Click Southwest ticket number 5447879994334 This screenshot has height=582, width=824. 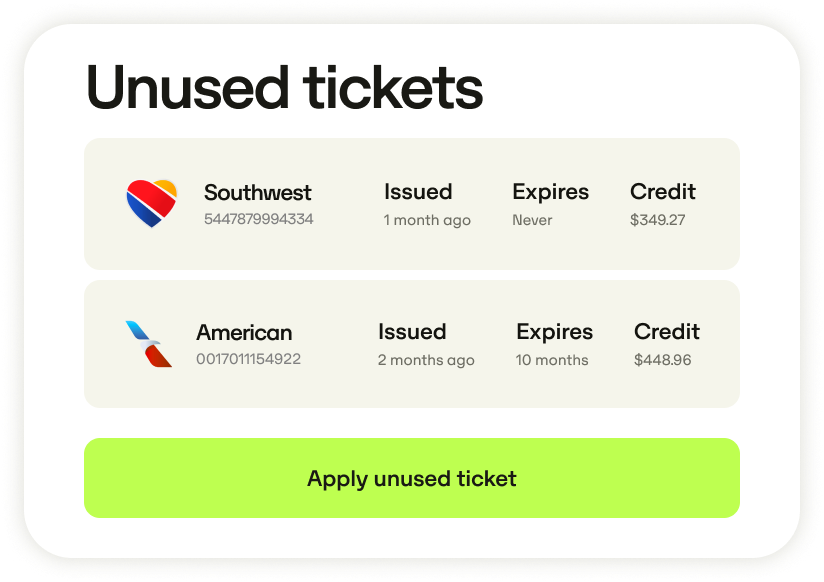(258, 219)
